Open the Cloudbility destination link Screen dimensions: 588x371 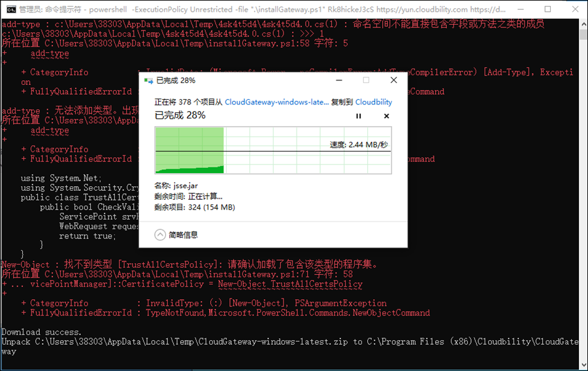tap(374, 102)
